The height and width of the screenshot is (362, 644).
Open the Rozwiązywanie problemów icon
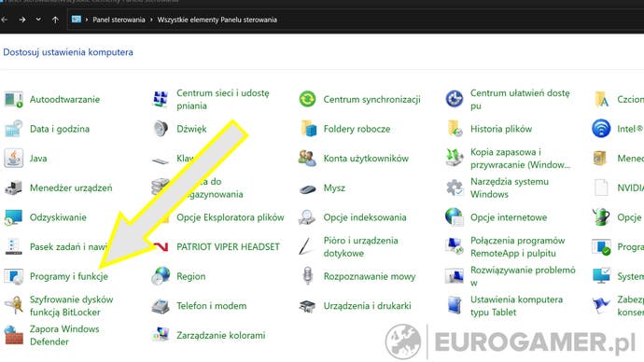455,276
